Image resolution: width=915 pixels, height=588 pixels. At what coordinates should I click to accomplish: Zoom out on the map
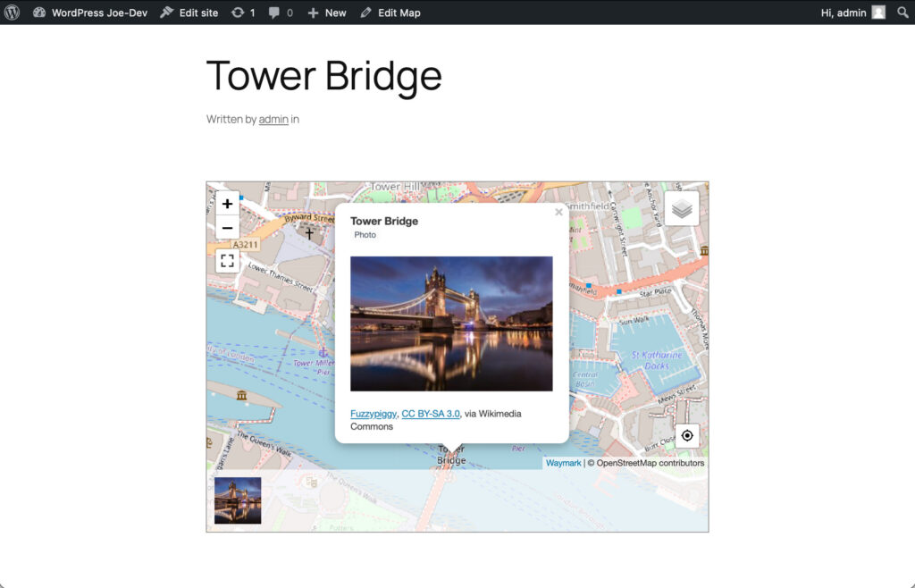227,227
